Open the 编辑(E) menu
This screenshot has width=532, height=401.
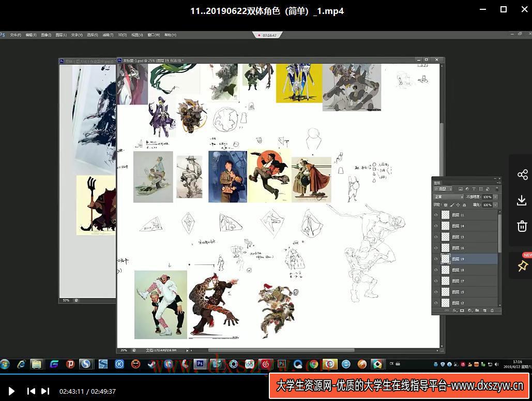[x=31, y=35]
